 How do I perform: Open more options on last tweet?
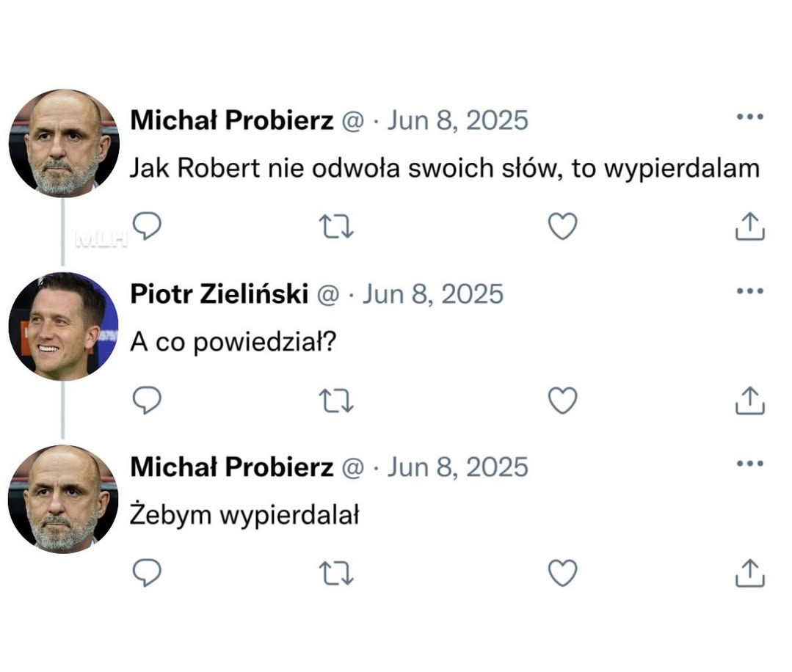tap(749, 464)
